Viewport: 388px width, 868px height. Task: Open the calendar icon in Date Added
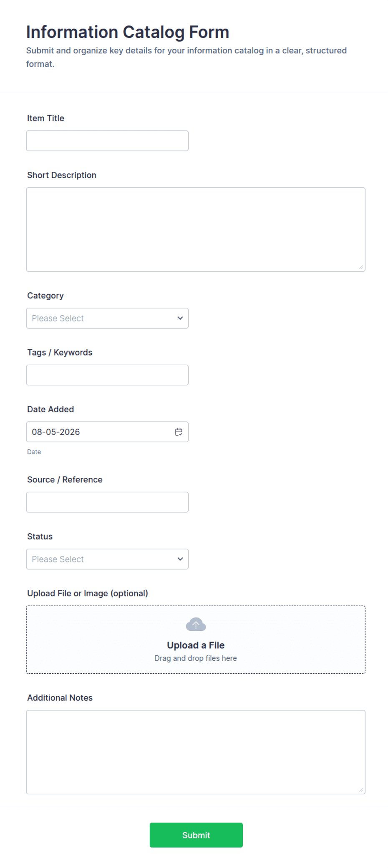point(179,432)
